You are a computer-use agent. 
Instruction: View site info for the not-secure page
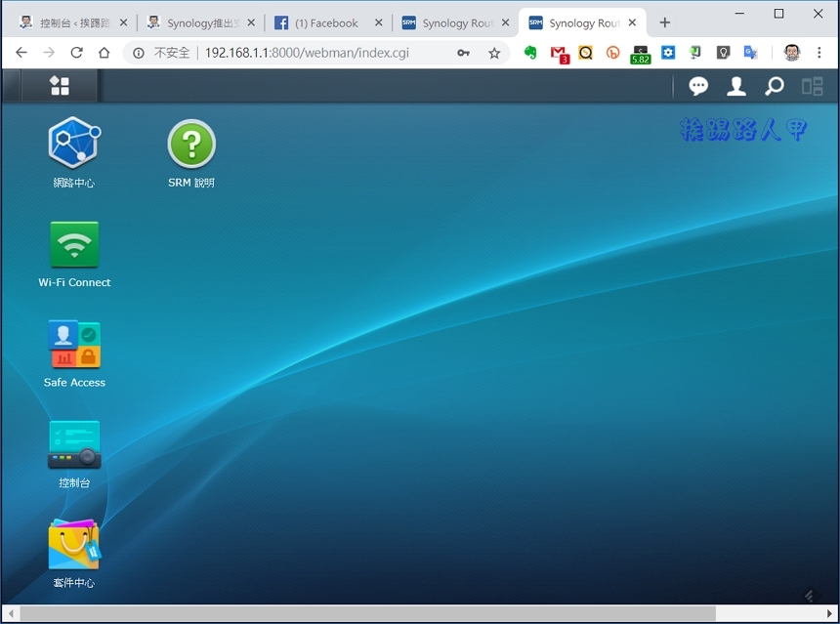click(x=139, y=53)
